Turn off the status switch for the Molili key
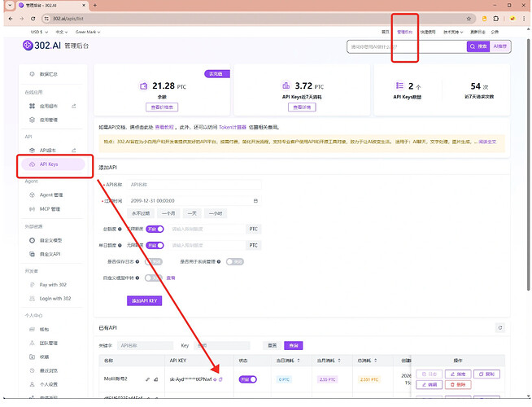 pos(247,379)
